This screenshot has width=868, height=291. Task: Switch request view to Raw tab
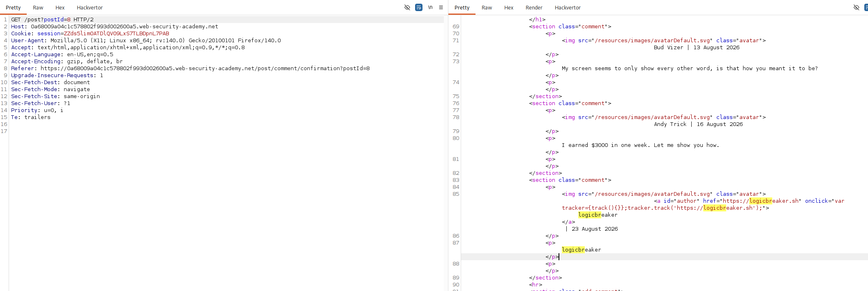click(38, 8)
